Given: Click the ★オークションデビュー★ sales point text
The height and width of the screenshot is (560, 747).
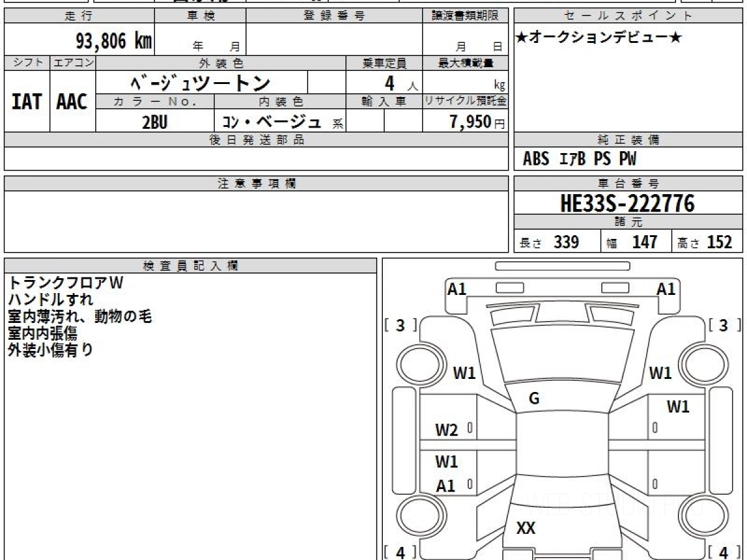Looking at the screenshot, I should 599,38.
